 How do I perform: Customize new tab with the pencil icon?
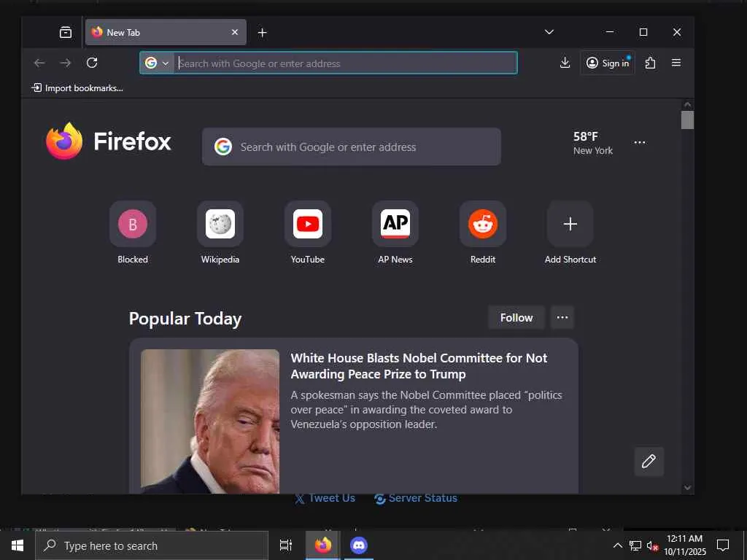(649, 461)
